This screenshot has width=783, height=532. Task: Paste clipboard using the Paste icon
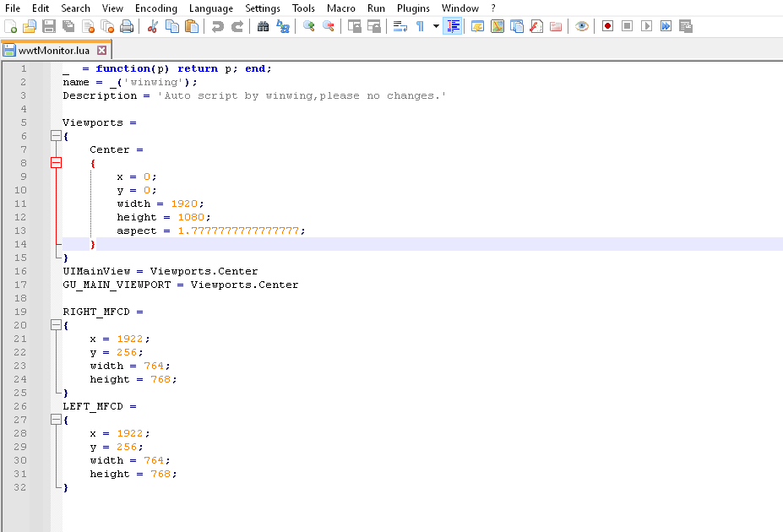192,26
